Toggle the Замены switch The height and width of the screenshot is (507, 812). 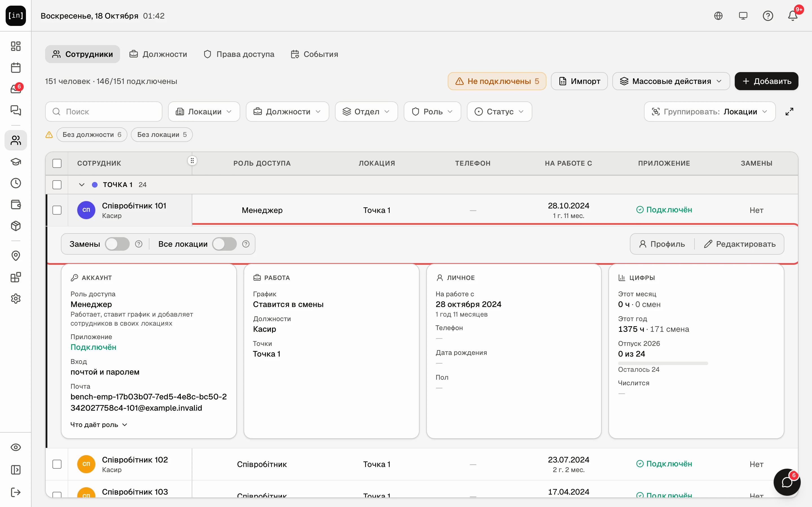pos(117,244)
